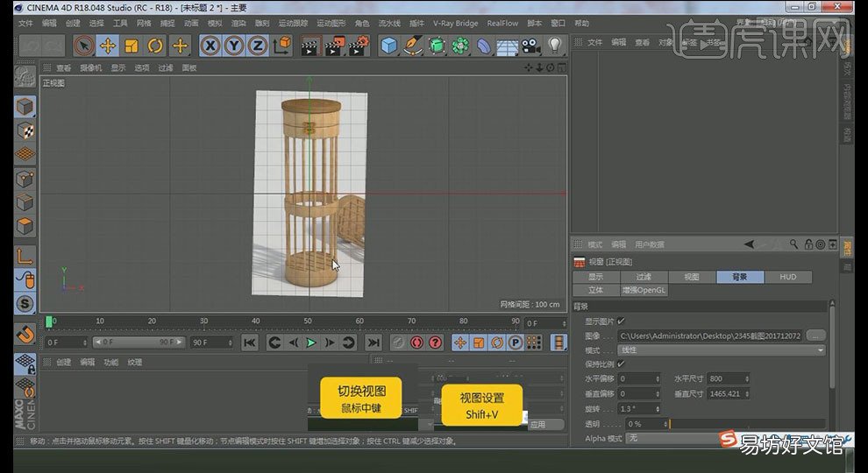Switch to the 增强OpenGL tab
This screenshot has height=473, width=868.
[x=644, y=290]
